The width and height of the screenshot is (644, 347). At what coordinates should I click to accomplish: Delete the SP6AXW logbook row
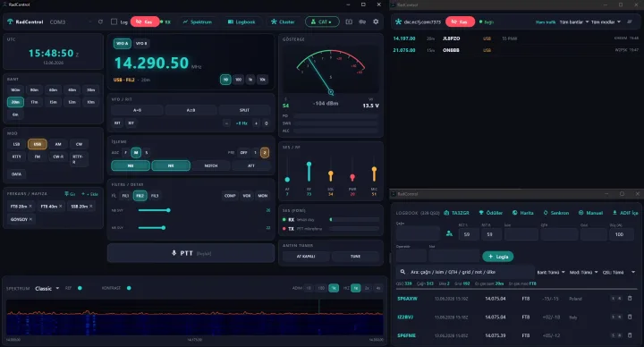630,299
